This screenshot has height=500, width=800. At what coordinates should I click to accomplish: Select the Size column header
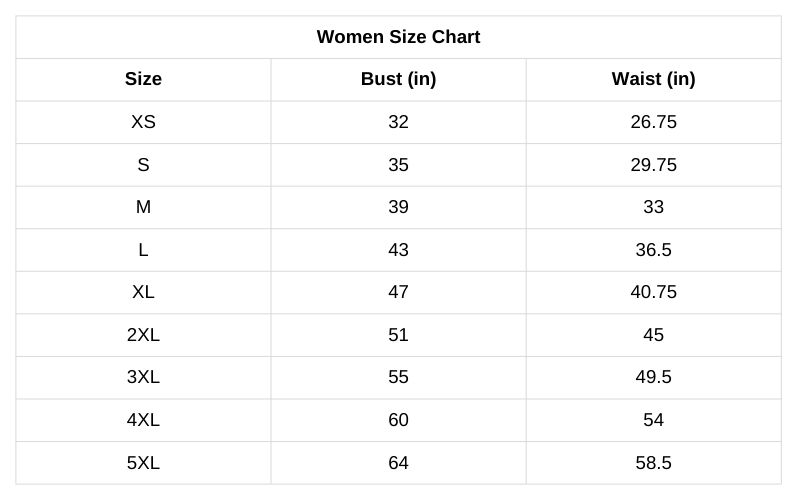pos(143,79)
